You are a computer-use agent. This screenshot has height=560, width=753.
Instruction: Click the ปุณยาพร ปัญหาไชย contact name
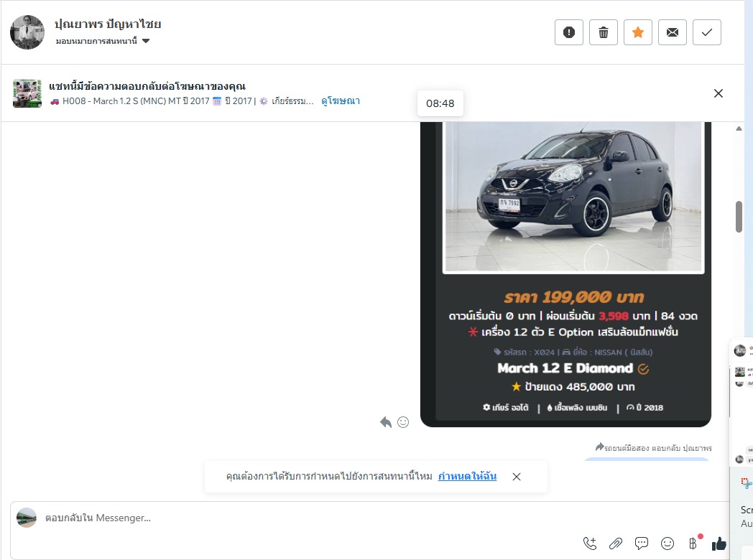(x=108, y=24)
